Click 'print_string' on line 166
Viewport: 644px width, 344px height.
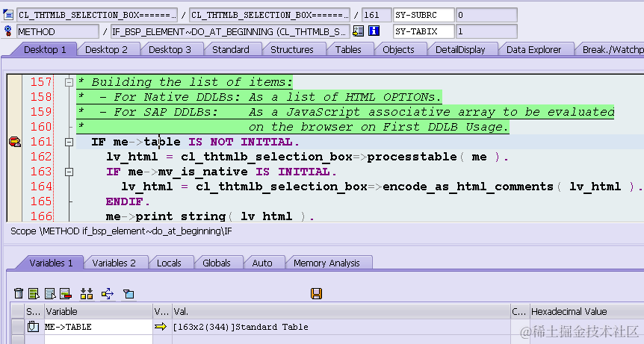tap(181, 216)
